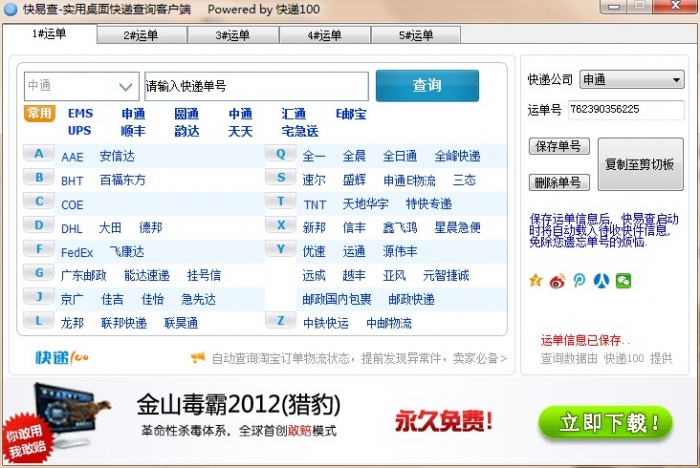Choose E邮宝 courier

pyautogui.click(x=351, y=114)
